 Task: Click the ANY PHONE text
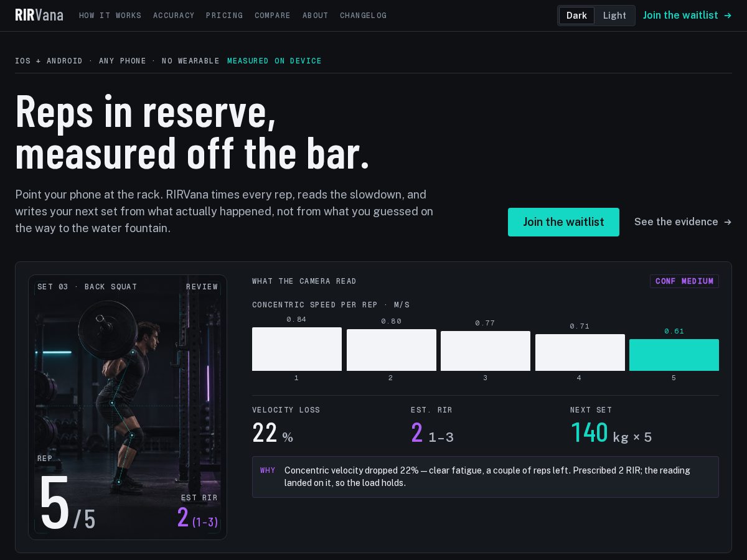[x=123, y=61]
